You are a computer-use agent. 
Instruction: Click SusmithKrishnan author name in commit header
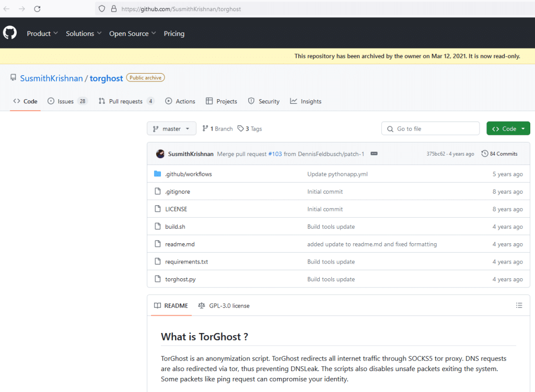click(x=191, y=154)
